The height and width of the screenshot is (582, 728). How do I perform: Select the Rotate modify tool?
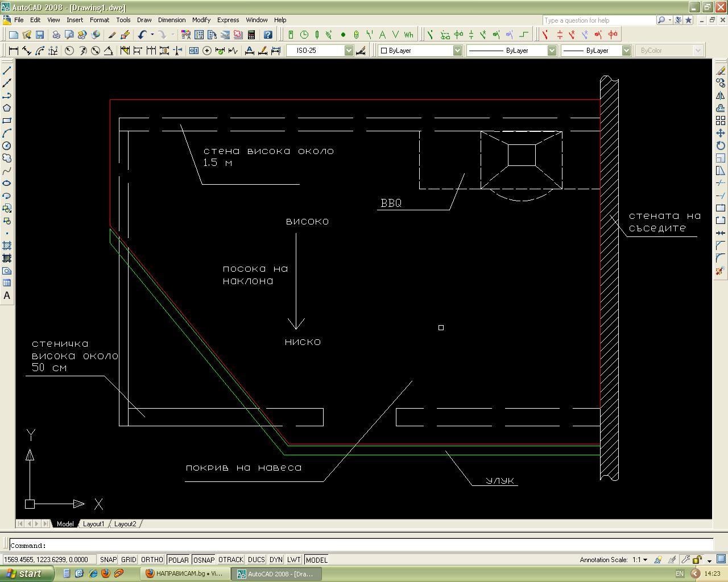(721, 146)
